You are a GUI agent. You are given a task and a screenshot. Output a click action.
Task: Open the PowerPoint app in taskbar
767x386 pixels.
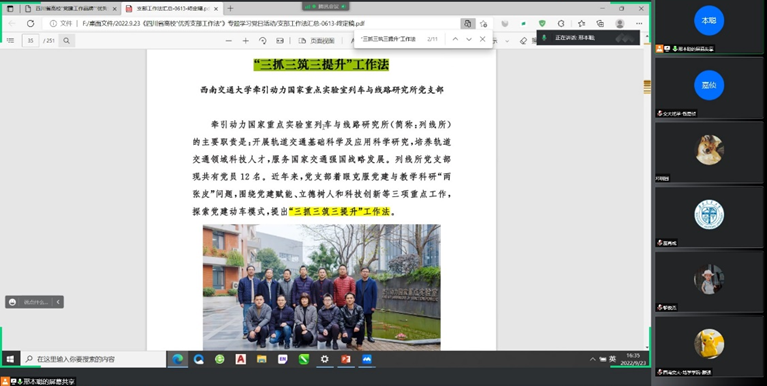(346, 359)
